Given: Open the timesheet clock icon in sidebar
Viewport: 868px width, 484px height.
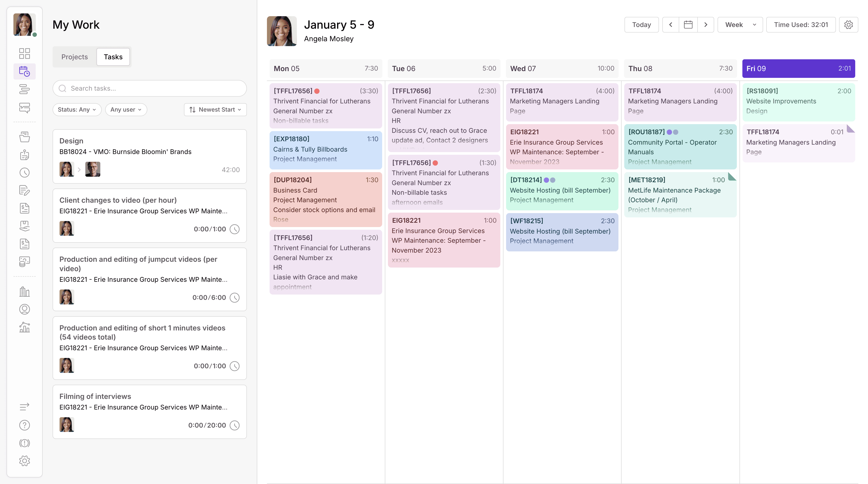Looking at the screenshot, I should point(24,173).
